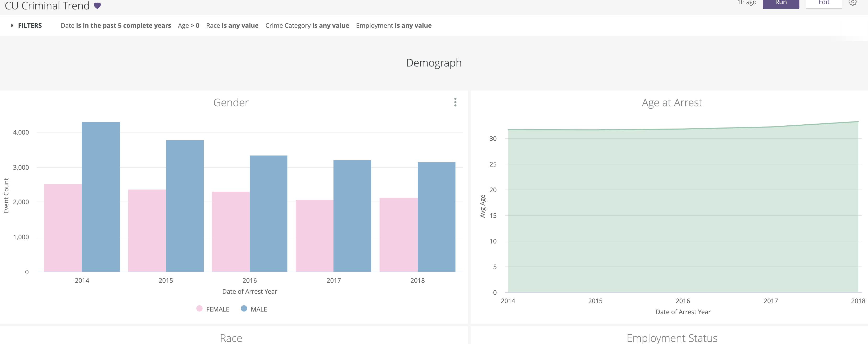
Task: Click the Edit button
Action: 824,3
